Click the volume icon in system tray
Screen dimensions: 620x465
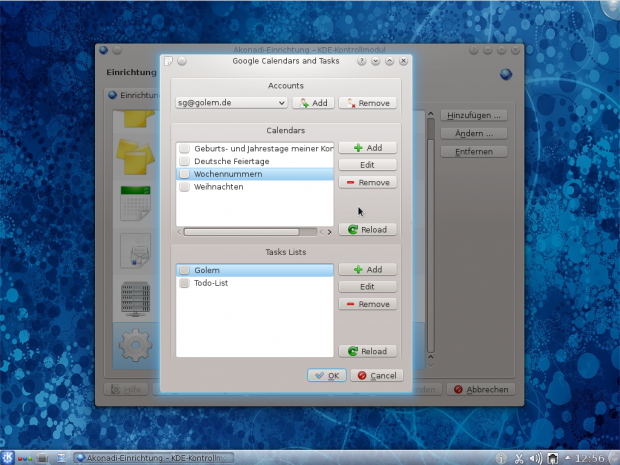point(537,458)
